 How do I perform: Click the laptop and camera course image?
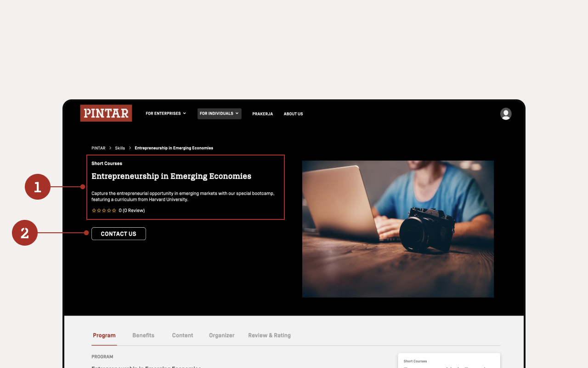click(x=398, y=229)
